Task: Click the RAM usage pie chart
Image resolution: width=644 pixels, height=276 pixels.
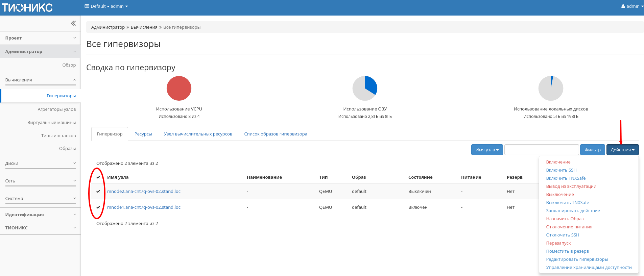Action: [365, 88]
